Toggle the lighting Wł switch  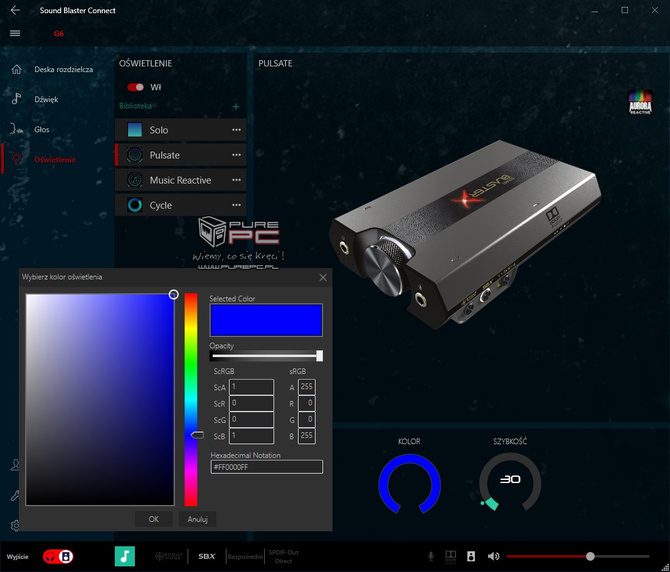pos(135,87)
